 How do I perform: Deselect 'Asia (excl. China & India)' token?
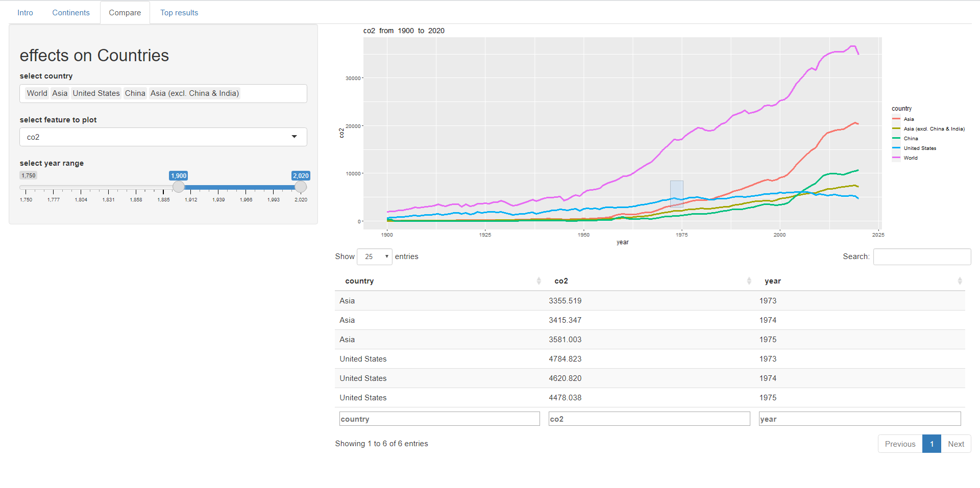194,93
